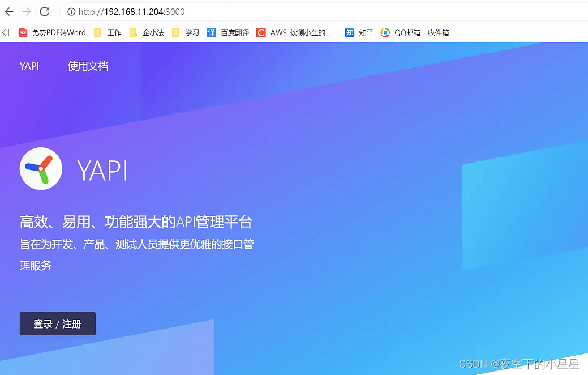Click the Baidu translate blue icon
The height and width of the screenshot is (375, 588).
211,33
